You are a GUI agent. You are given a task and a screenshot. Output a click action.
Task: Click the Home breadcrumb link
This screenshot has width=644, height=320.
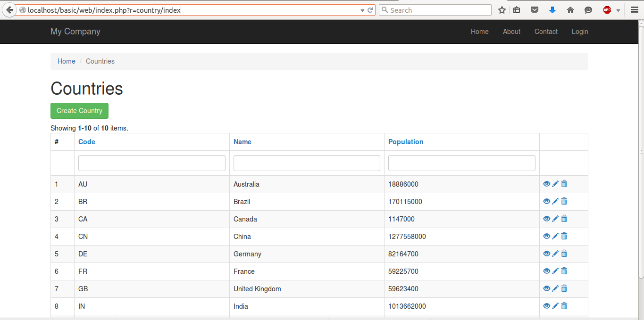pyautogui.click(x=67, y=61)
